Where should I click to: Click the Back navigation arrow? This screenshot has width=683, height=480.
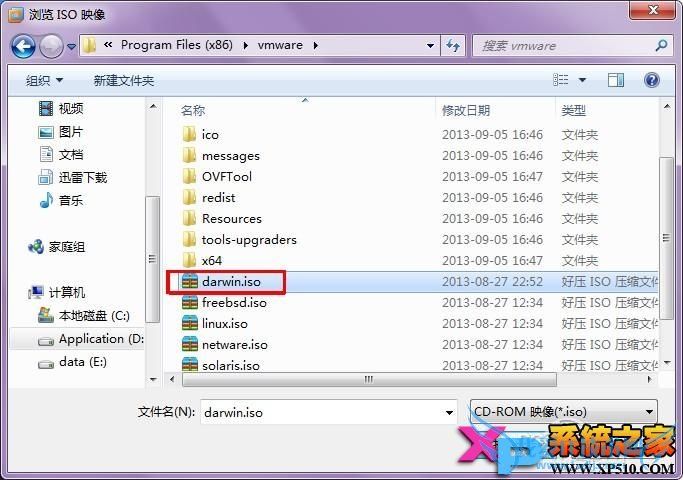[x=23, y=46]
